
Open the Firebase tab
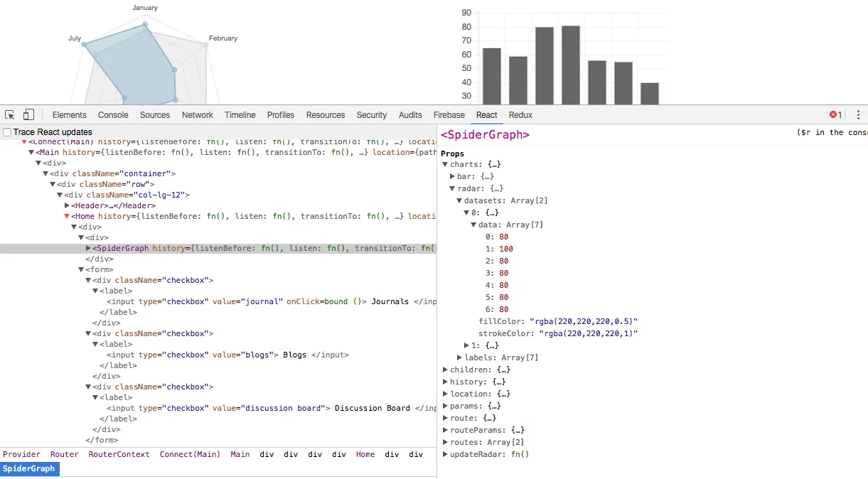point(449,115)
